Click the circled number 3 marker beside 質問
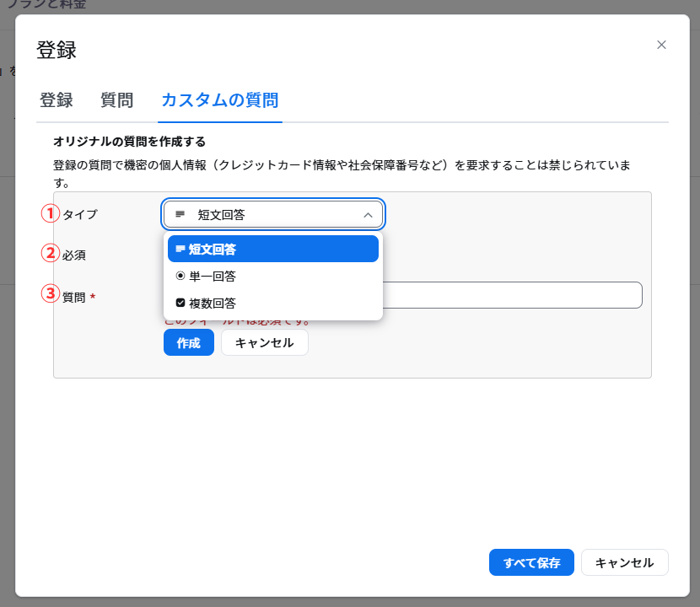The width and height of the screenshot is (700, 607). [x=51, y=293]
